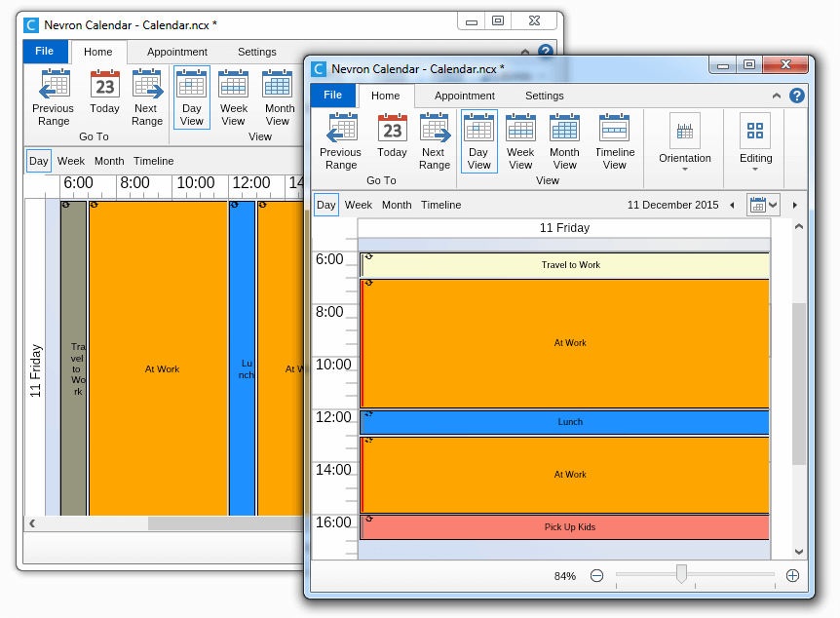Select Month View icon in front window ribbon

(564, 129)
